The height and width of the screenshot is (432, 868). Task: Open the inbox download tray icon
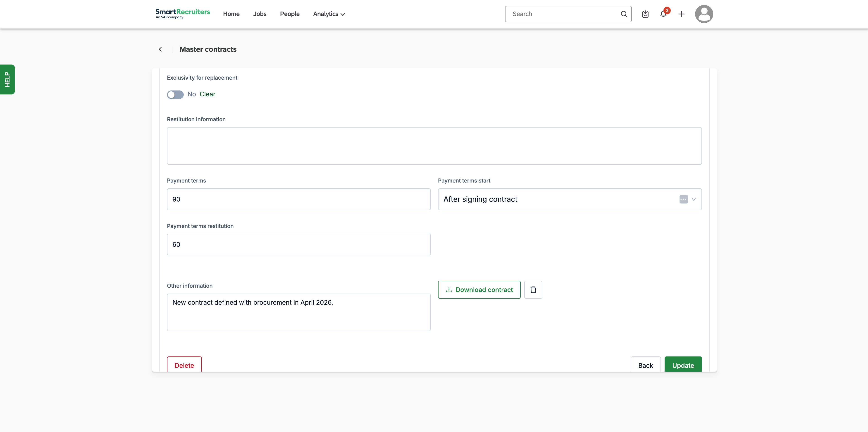coord(645,14)
